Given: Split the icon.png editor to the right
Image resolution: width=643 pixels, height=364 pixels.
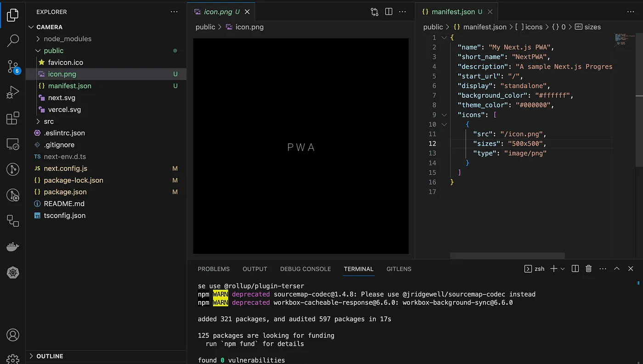Looking at the screenshot, I should tap(389, 12).
